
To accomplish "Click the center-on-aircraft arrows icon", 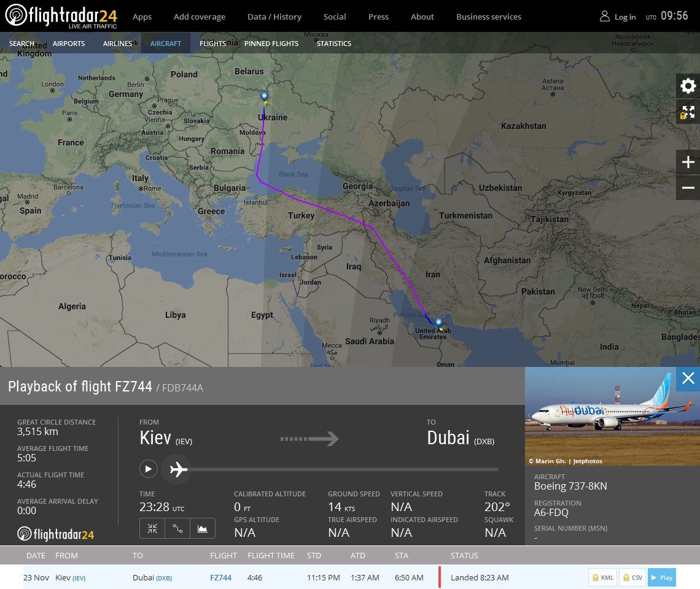I will [152, 528].
